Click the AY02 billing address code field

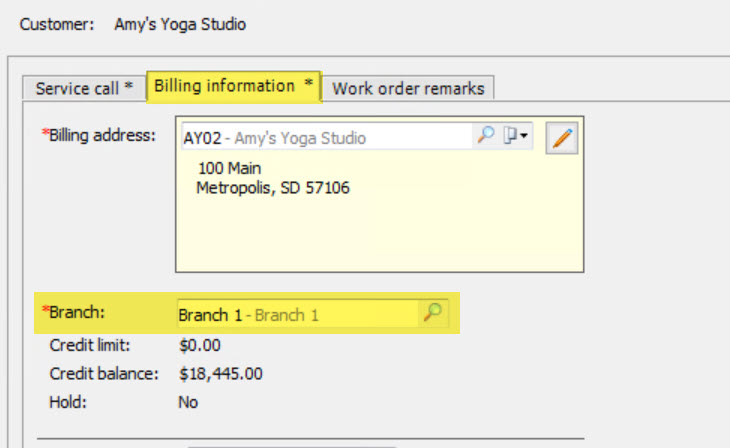click(x=327, y=137)
